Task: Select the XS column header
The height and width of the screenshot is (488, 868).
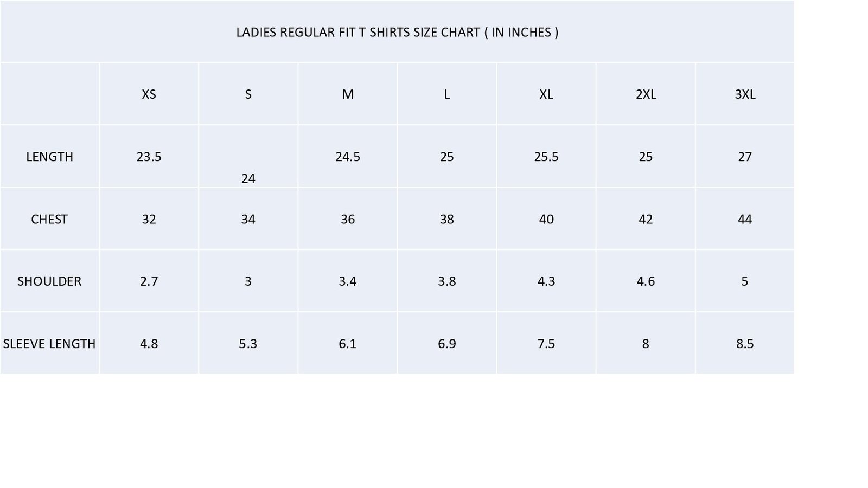Action: coord(149,94)
